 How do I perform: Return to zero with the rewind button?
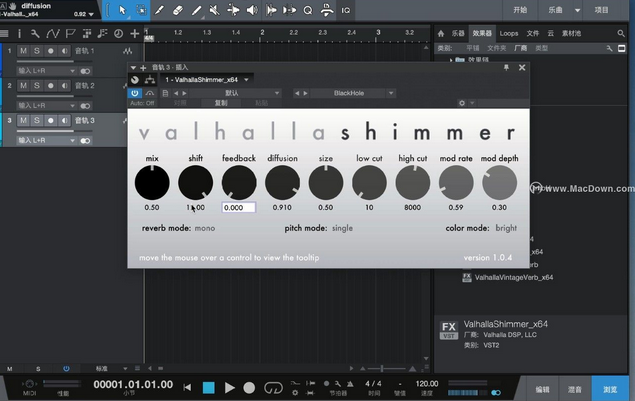pos(187,388)
